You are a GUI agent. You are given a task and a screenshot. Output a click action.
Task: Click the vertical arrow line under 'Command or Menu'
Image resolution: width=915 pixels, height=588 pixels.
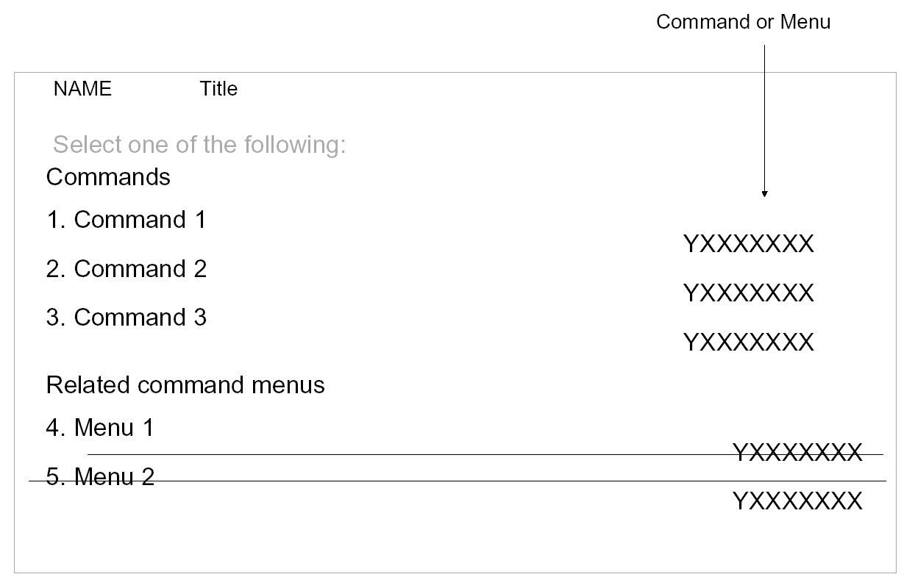(x=765, y=118)
